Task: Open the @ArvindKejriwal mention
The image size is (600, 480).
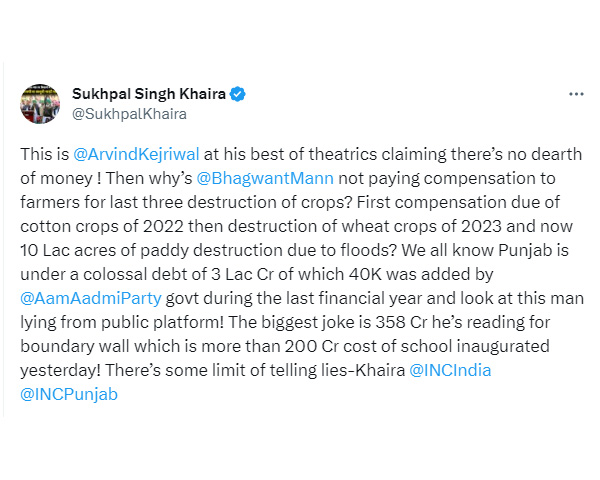Action: (136, 154)
